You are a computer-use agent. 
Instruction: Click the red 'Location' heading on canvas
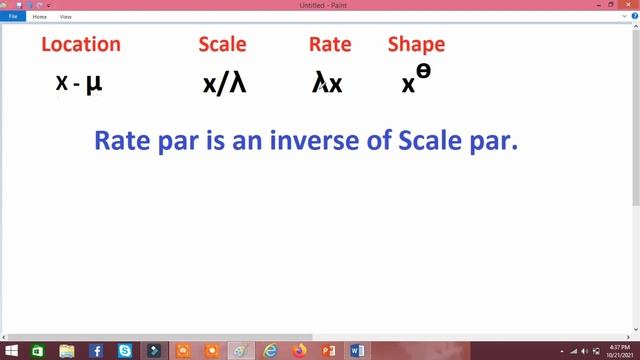[81, 44]
